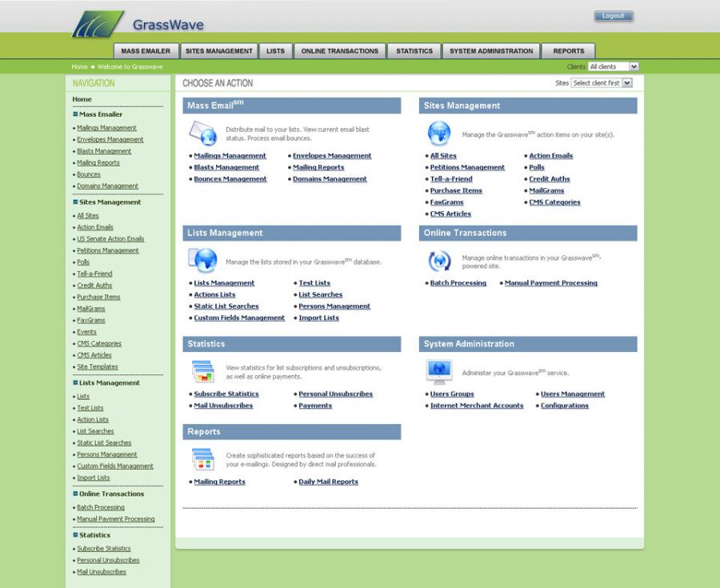Open Subscribe Statistics in the main panel
The image size is (720, 588).
(x=226, y=394)
